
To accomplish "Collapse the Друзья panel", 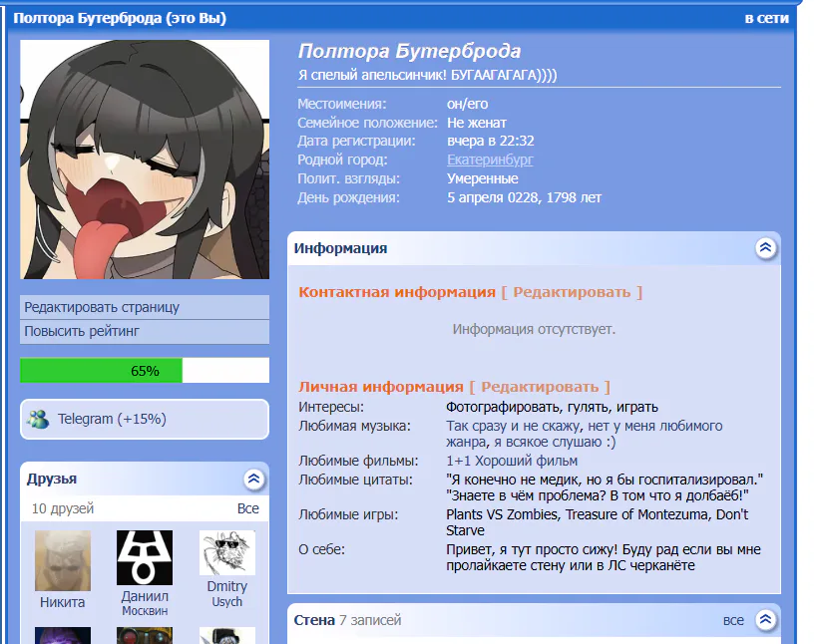I will click(x=253, y=479).
